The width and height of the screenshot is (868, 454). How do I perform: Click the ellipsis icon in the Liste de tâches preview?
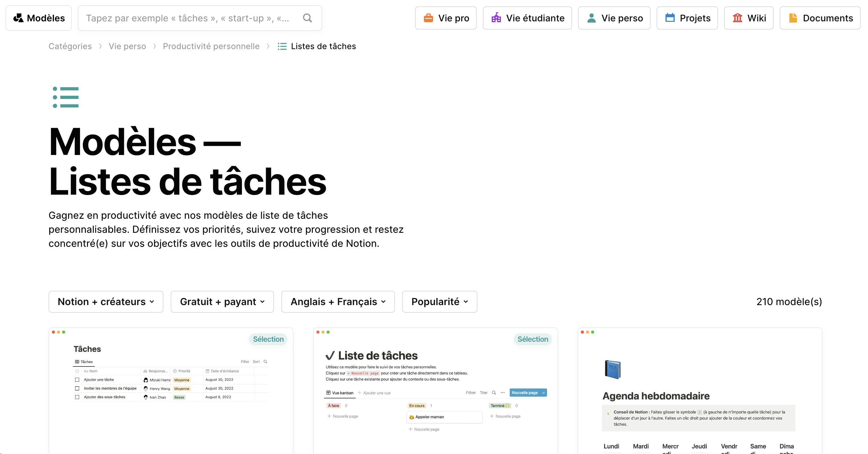(x=503, y=393)
